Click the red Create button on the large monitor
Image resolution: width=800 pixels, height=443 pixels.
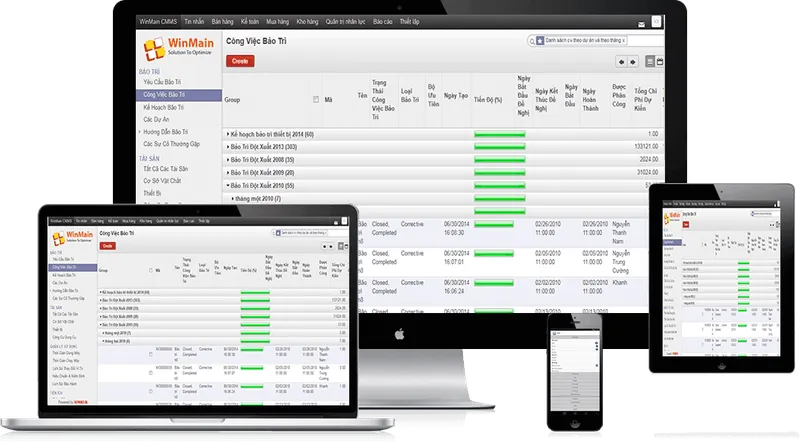[240, 61]
